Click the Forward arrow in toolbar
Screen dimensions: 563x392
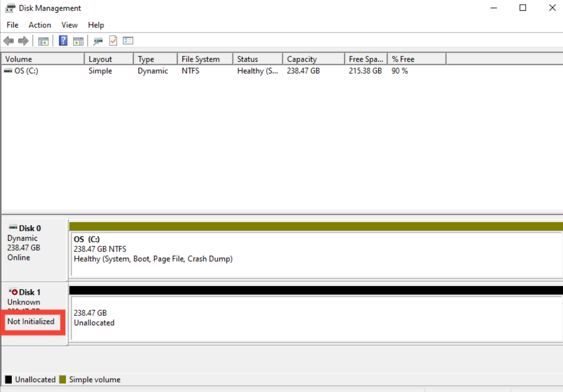(x=23, y=41)
